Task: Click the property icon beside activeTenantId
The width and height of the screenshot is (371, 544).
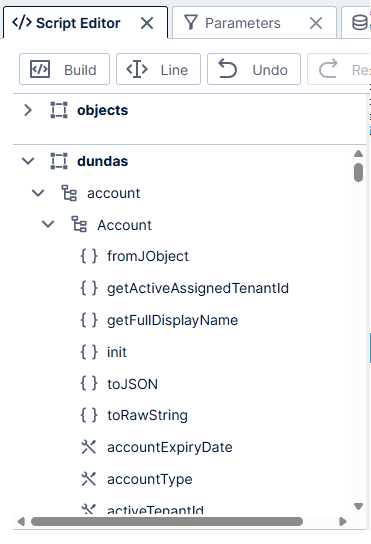Action: click(88, 509)
